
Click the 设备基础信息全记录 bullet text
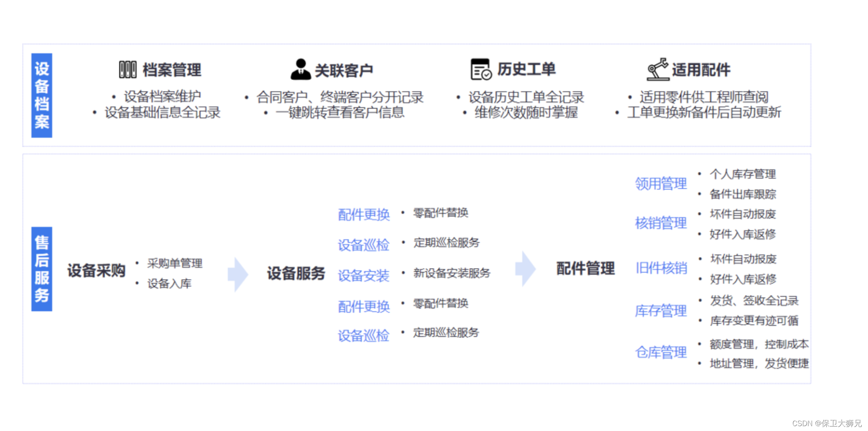pyautogui.click(x=162, y=112)
